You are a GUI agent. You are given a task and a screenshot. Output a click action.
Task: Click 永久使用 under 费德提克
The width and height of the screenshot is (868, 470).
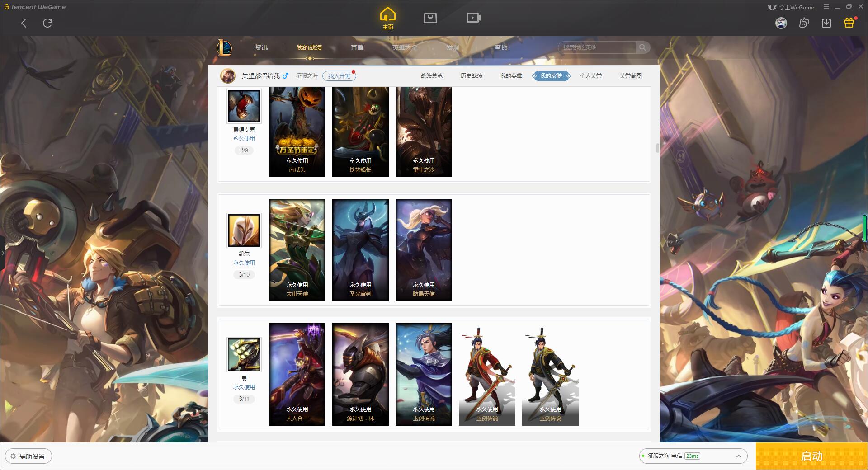(244, 139)
